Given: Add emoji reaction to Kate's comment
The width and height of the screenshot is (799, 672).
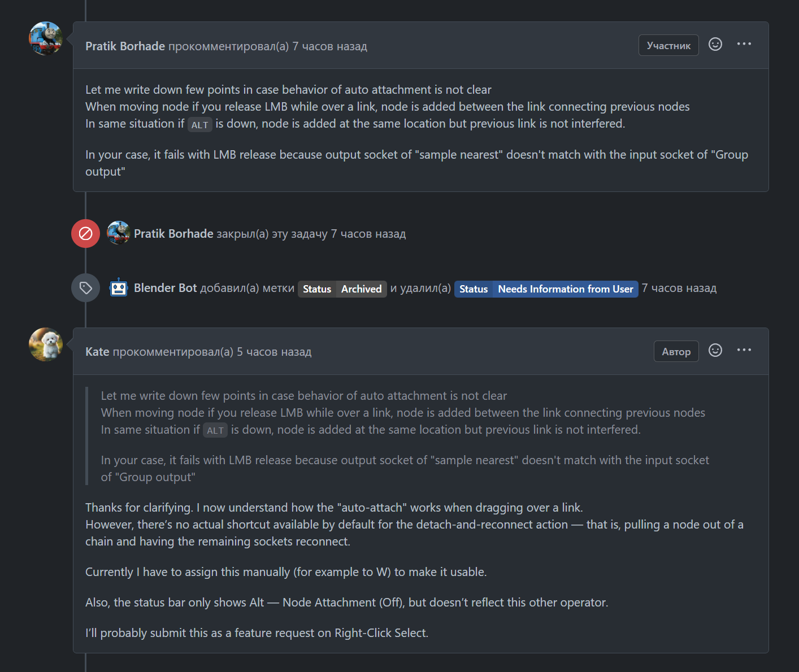Looking at the screenshot, I should pyautogui.click(x=715, y=350).
